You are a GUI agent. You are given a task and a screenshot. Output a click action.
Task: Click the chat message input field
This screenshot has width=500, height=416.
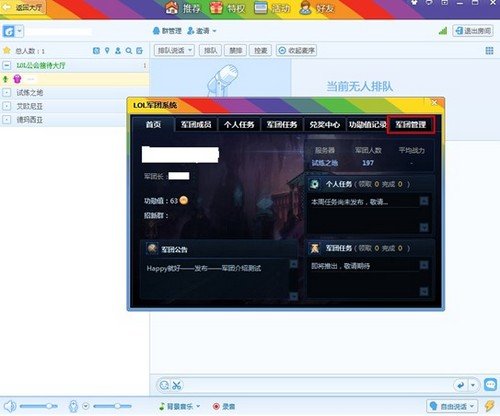click(317, 385)
